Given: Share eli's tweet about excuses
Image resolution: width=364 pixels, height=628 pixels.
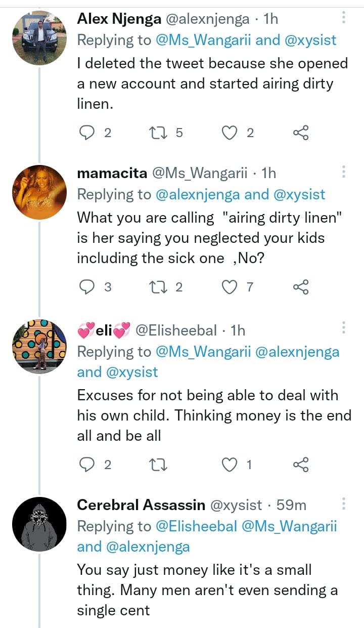Looking at the screenshot, I should point(300,465).
